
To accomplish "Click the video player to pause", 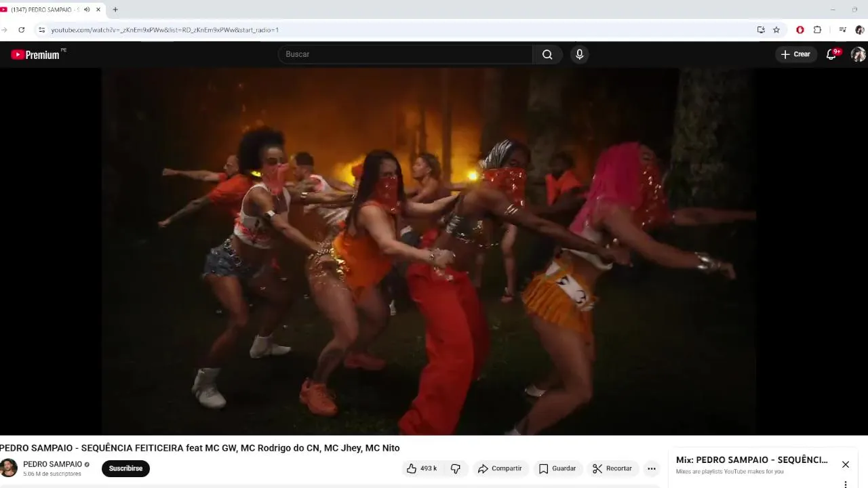I will tap(429, 251).
